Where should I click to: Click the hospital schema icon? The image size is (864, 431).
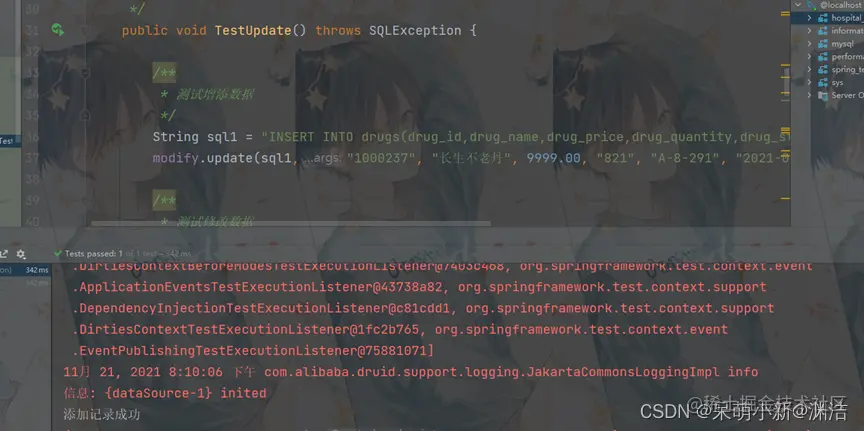[823, 18]
